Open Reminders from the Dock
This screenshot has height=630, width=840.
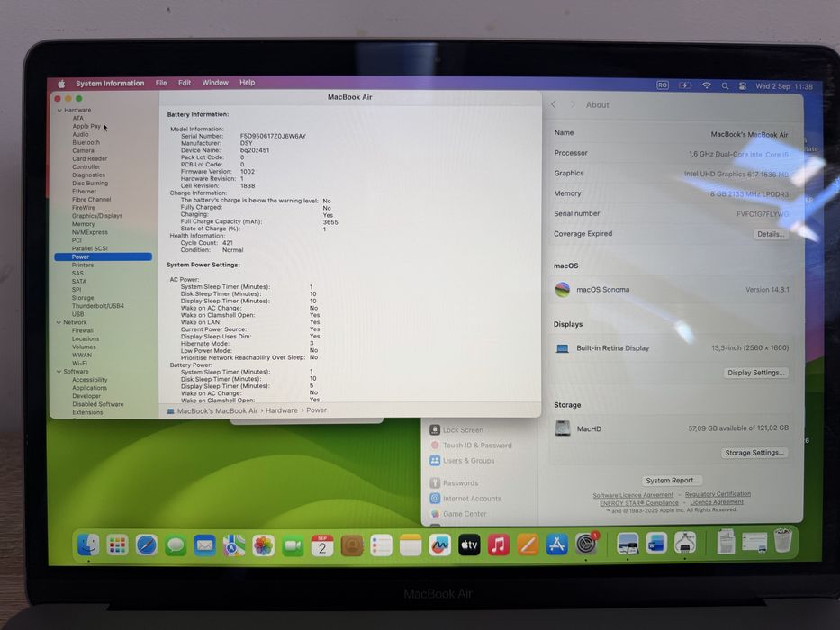[381, 545]
